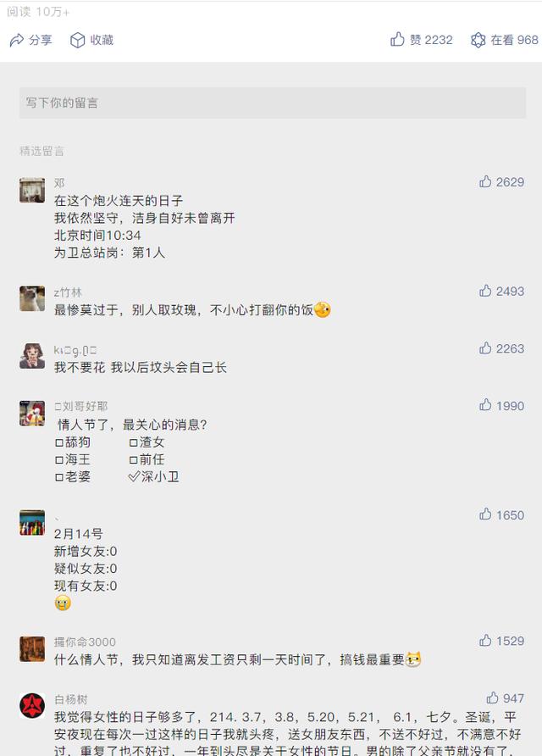The height and width of the screenshot is (756, 542).
Task: Click 白杨树's red star avatar
Action: (32, 705)
